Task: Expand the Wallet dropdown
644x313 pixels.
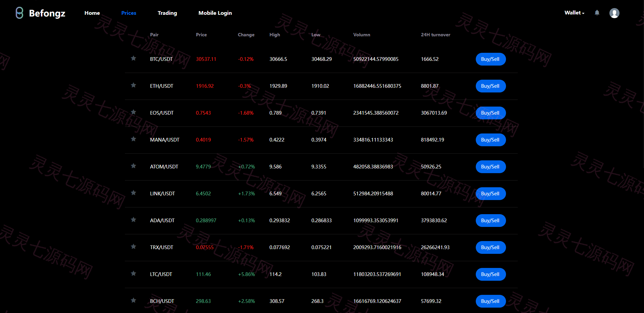Action: pyautogui.click(x=574, y=13)
